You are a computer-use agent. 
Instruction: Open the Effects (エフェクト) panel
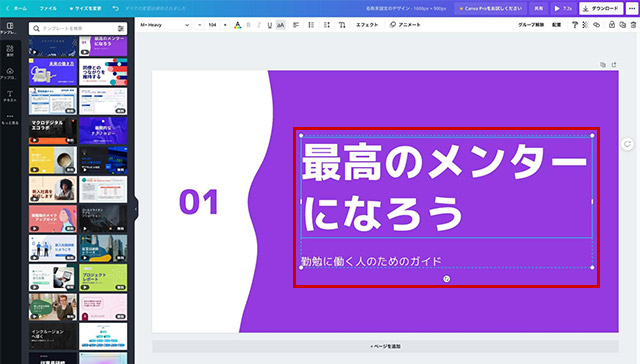pos(367,25)
